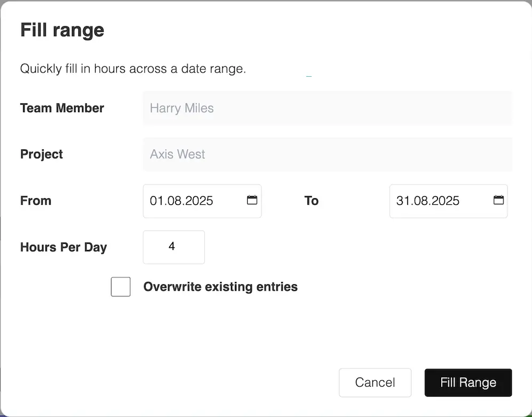Select the Hours Per Day field showing 4
This screenshot has width=532, height=417.
[x=173, y=246]
